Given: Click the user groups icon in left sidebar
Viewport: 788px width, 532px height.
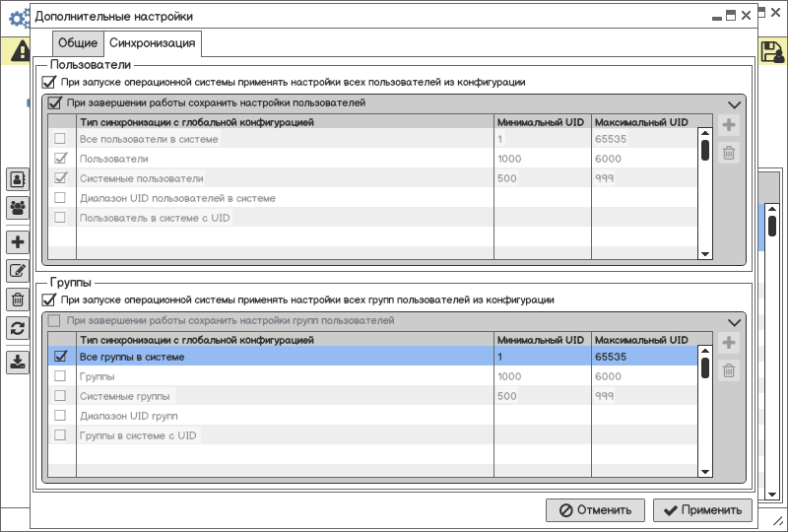Looking at the screenshot, I should (x=18, y=208).
